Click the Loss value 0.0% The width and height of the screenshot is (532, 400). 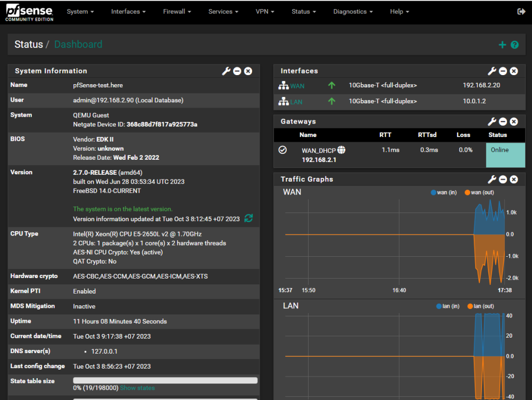(x=465, y=150)
